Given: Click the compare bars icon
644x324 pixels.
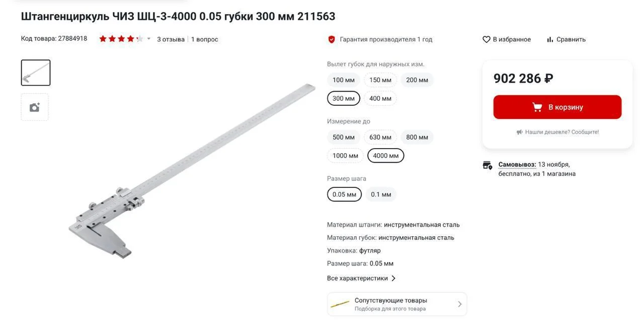Looking at the screenshot, I should (550, 39).
